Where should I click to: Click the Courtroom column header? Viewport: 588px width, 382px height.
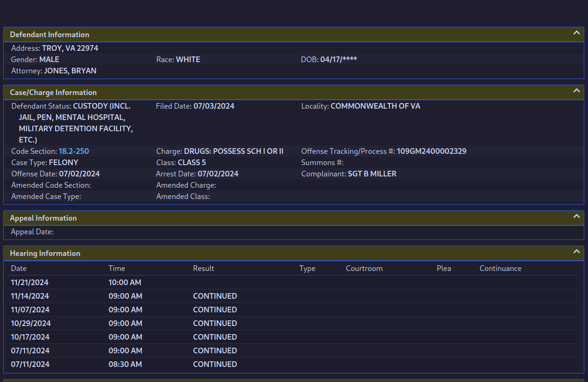pyautogui.click(x=364, y=268)
